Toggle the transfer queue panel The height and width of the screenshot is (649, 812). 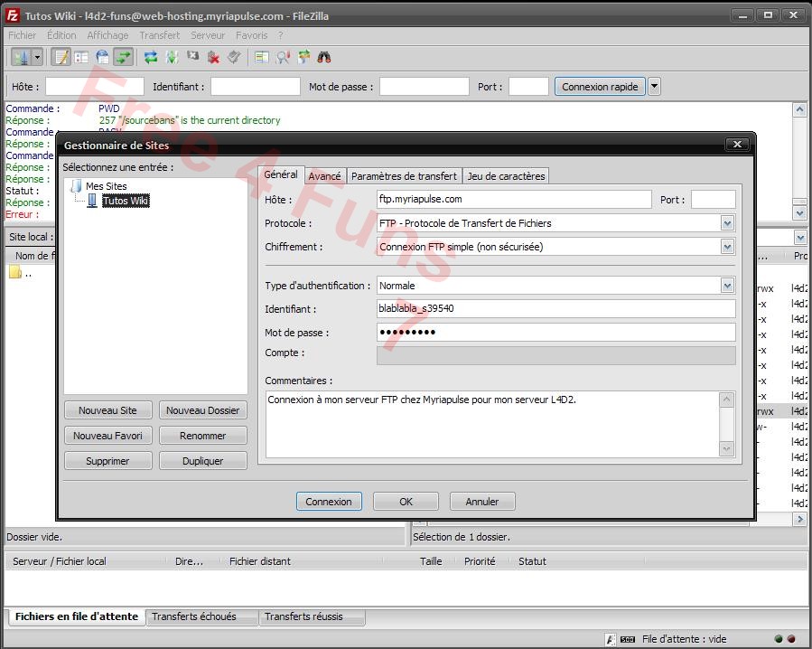pos(124,56)
